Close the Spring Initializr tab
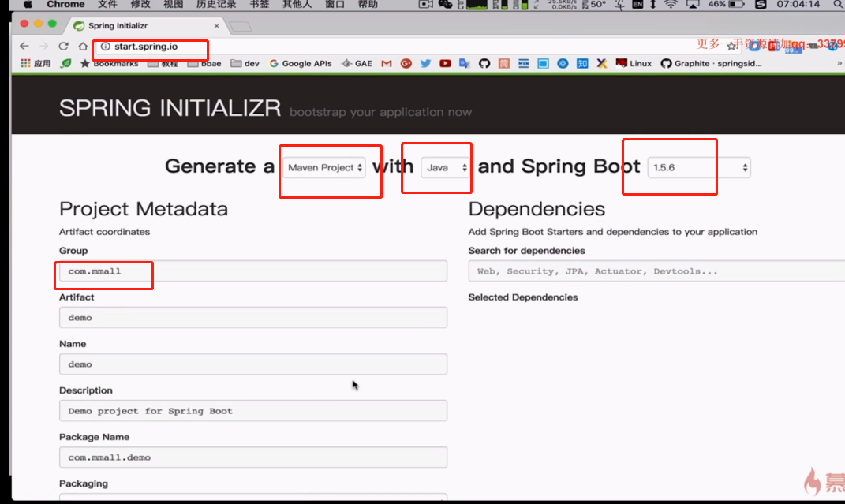The width and height of the screenshot is (845, 504). (217, 25)
